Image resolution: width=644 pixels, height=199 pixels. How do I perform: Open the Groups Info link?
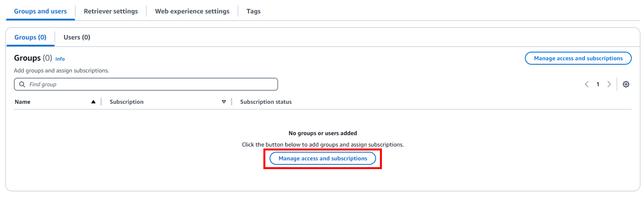[x=60, y=59]
